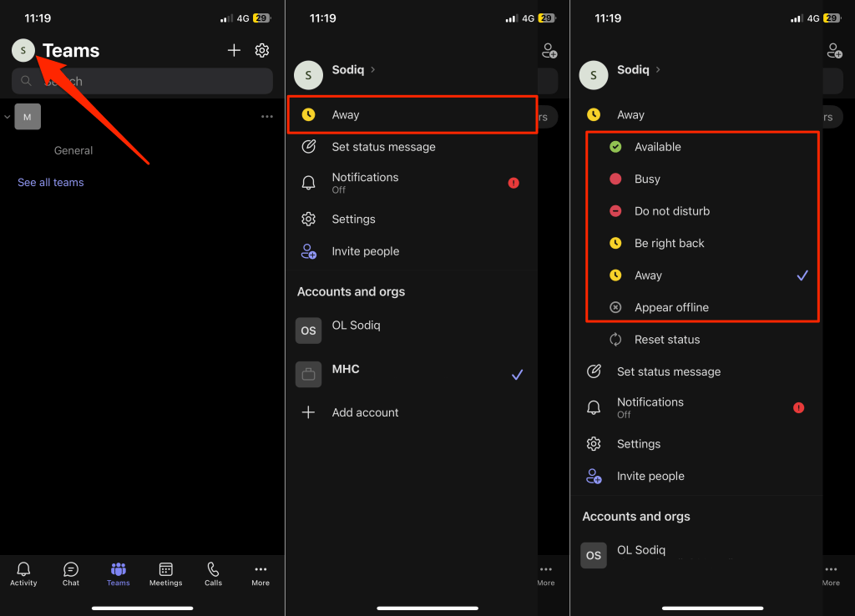Image resolution: width=855 pixels, height=616 pixels.
Task: Tap the invite person icon top of right panel
Action: [835, 51]
